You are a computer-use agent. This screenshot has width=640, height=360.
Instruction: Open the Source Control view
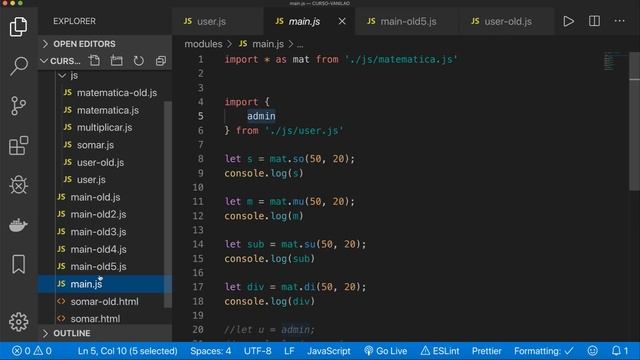[18, 106]
